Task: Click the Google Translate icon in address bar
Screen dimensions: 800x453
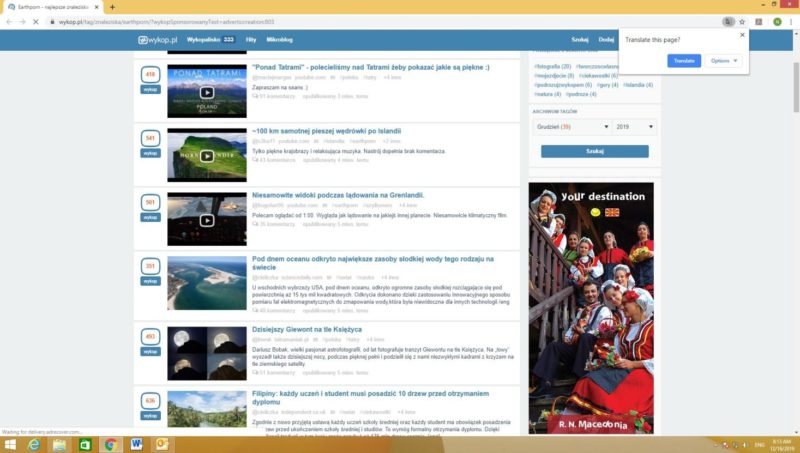Action: tap(728, 22)
